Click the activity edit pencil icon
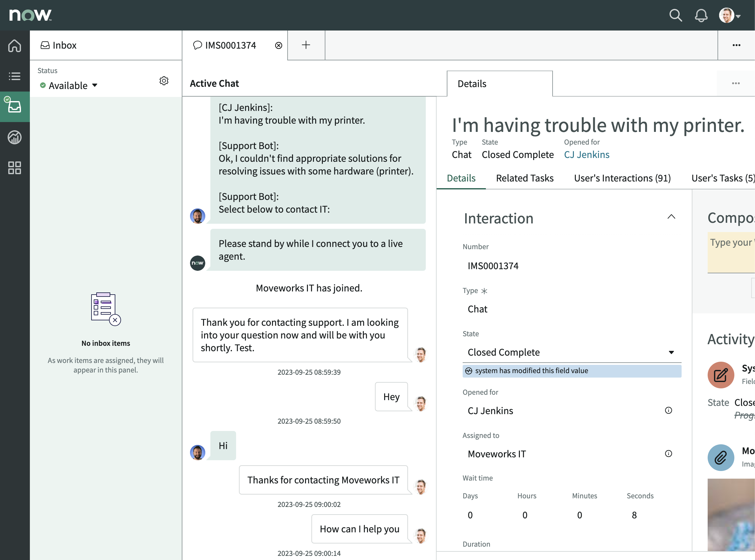Image resolution: width=755 pixels, height=560 pixels. pyautogui.click(x=720, y=375)
